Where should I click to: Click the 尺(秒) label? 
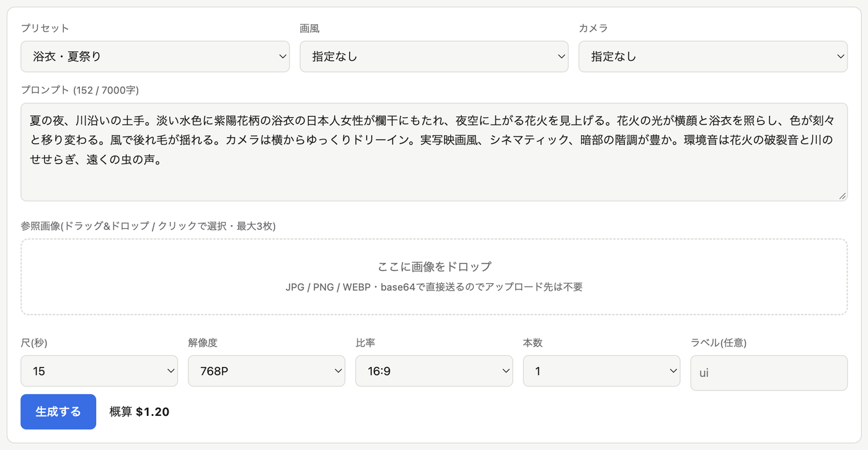pos(34,343)
